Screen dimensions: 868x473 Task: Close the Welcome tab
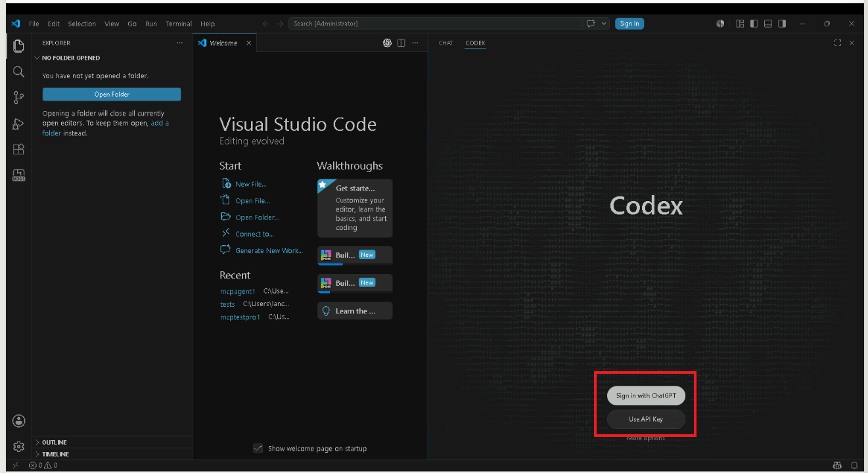pyautogui.click(x=248, y=43)
